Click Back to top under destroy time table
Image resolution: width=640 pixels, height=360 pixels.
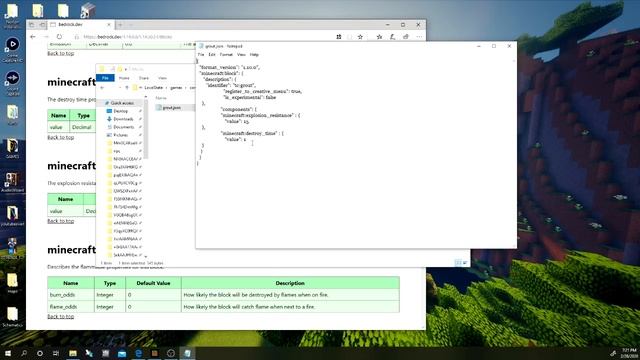(x=60, y=138)
